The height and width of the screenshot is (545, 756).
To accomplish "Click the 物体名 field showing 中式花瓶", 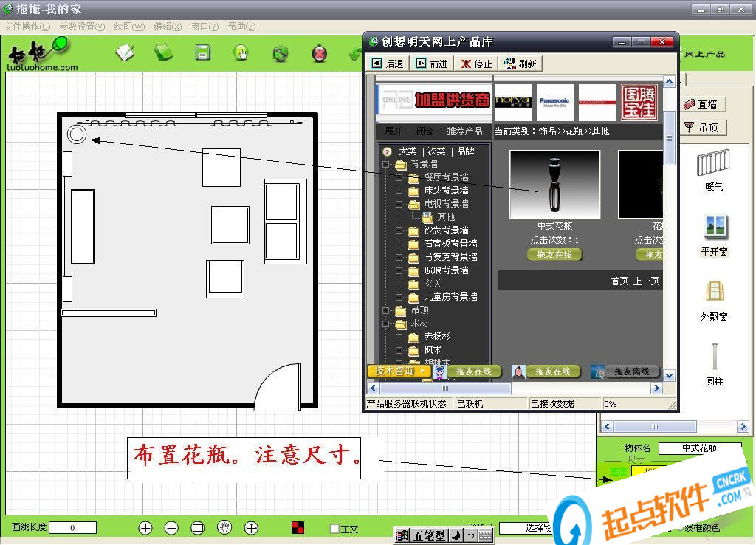I will pyautogui.click(x=700, y=448).
